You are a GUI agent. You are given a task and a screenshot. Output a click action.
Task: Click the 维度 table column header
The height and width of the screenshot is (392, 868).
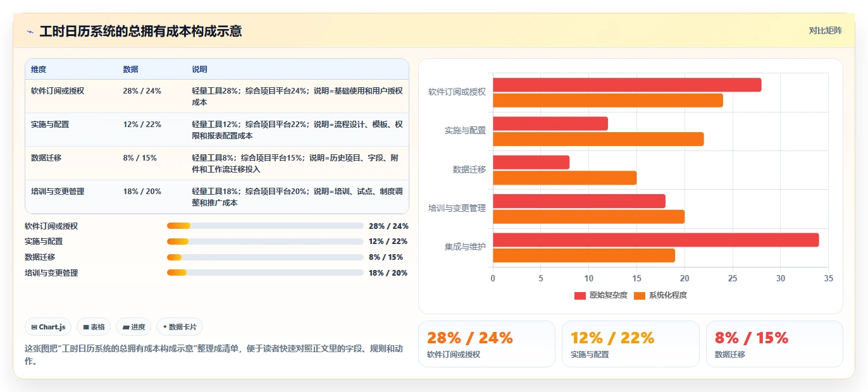[x=39, y=70]
